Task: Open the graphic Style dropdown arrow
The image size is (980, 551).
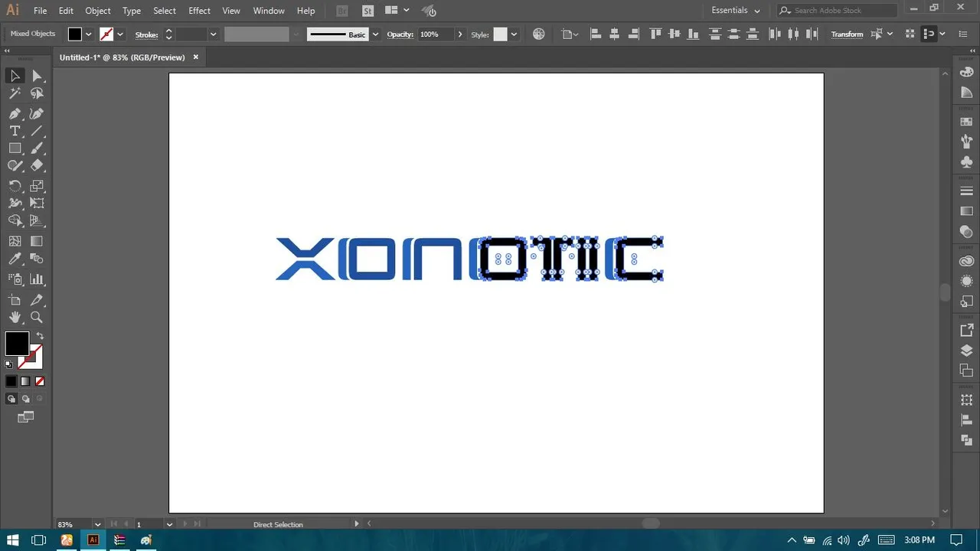Action: click(x=514, y=34)
